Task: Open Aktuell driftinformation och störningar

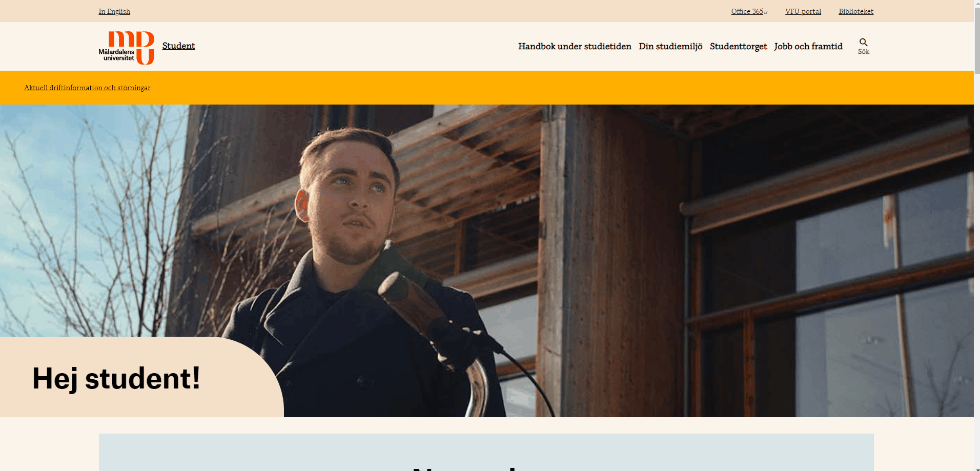Action: (87, 88)
